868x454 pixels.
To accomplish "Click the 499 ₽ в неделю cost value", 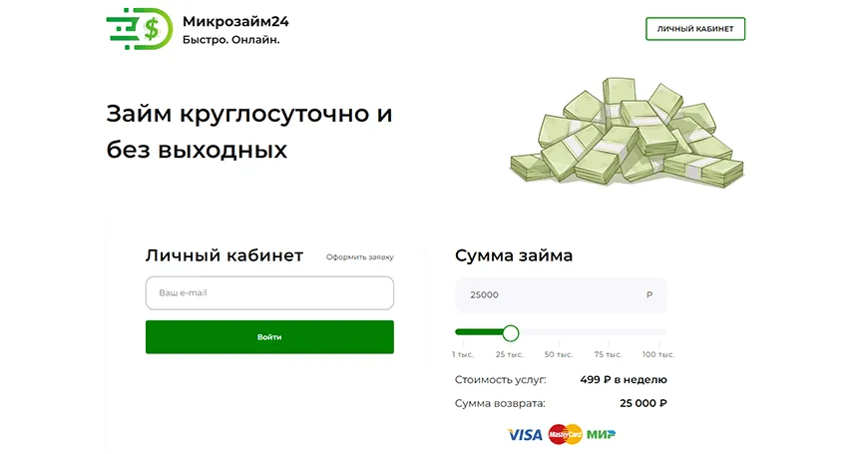I will [x=623, y=379].
